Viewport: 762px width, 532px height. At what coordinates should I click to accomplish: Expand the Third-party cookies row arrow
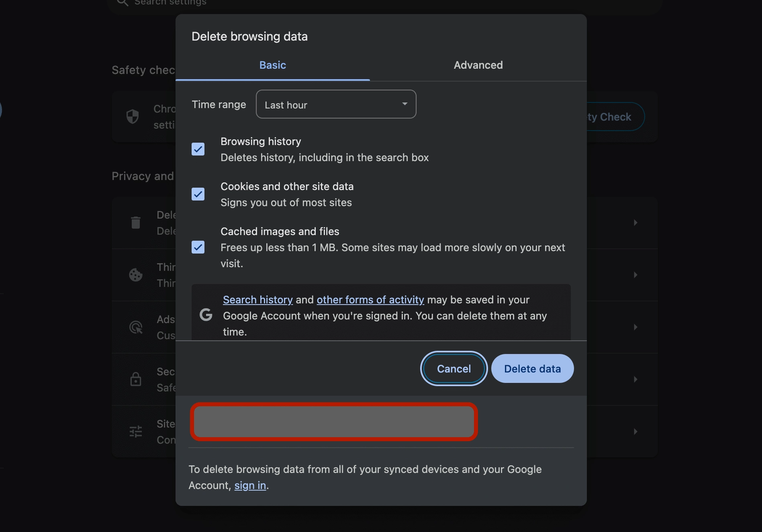click(x=635, y=275)
